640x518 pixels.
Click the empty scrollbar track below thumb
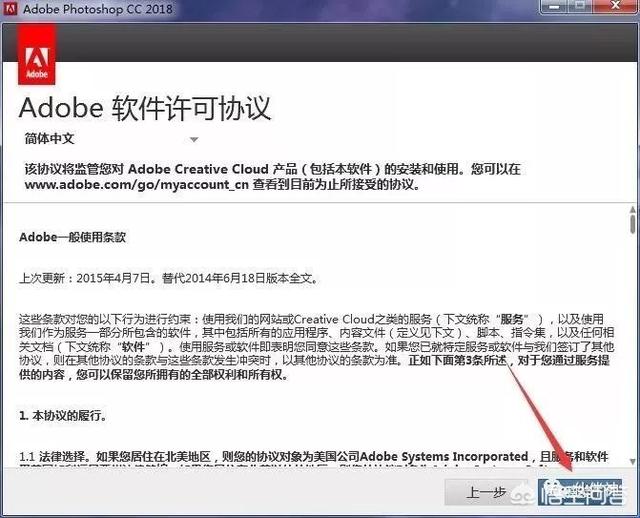coord(631,350)
